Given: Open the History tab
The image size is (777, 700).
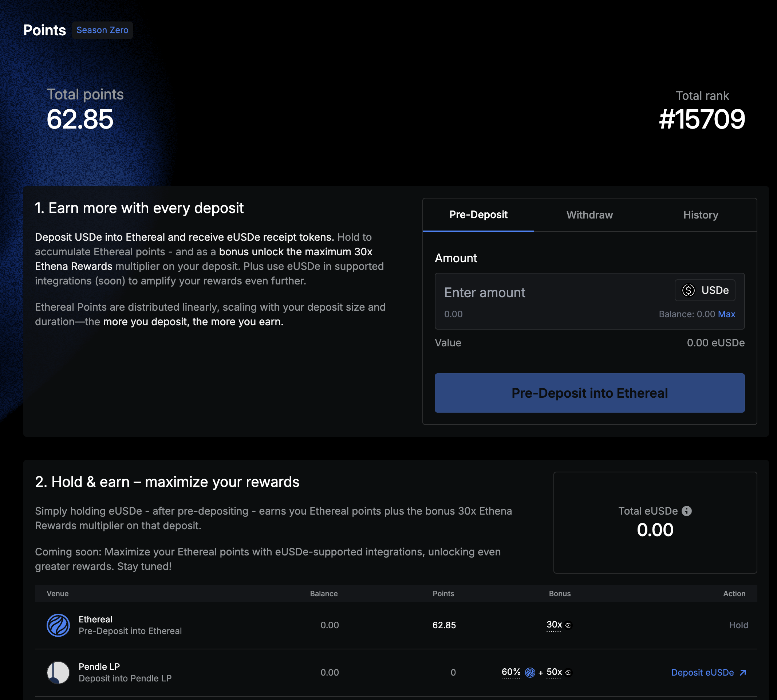Looking at the screenshot, I should pyautogui.click(x=701, y=215).
